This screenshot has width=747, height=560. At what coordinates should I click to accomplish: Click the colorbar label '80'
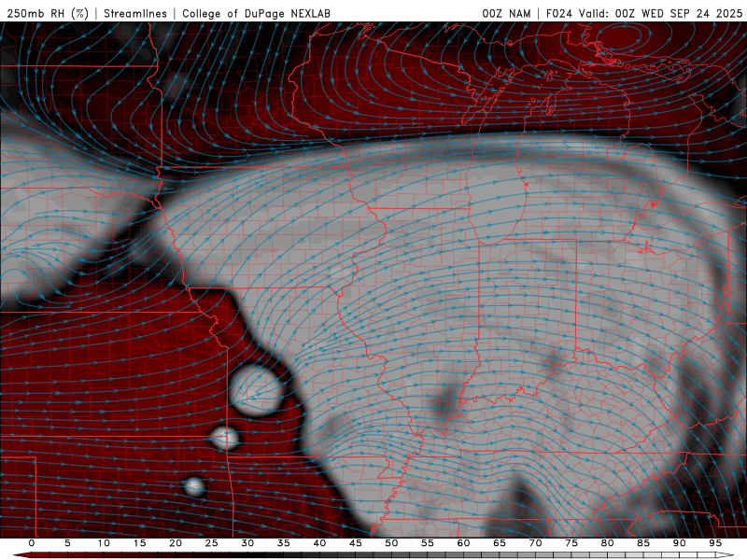(608, 543)
